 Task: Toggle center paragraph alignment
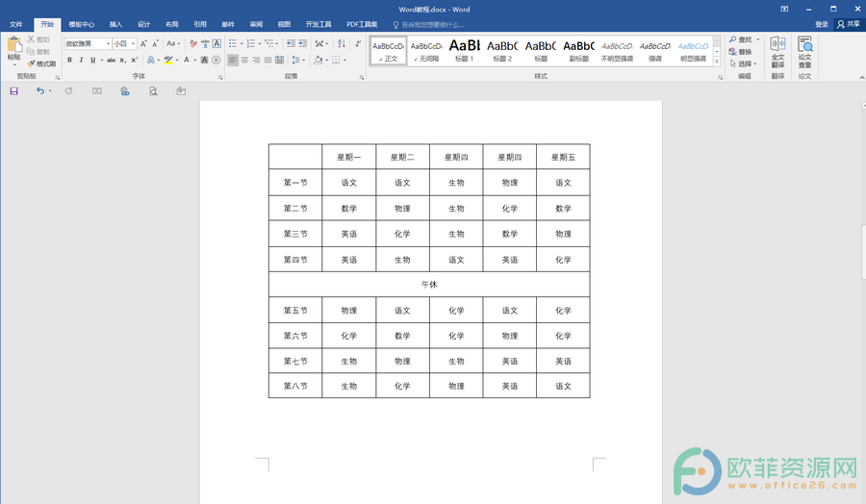pos(244,60)
